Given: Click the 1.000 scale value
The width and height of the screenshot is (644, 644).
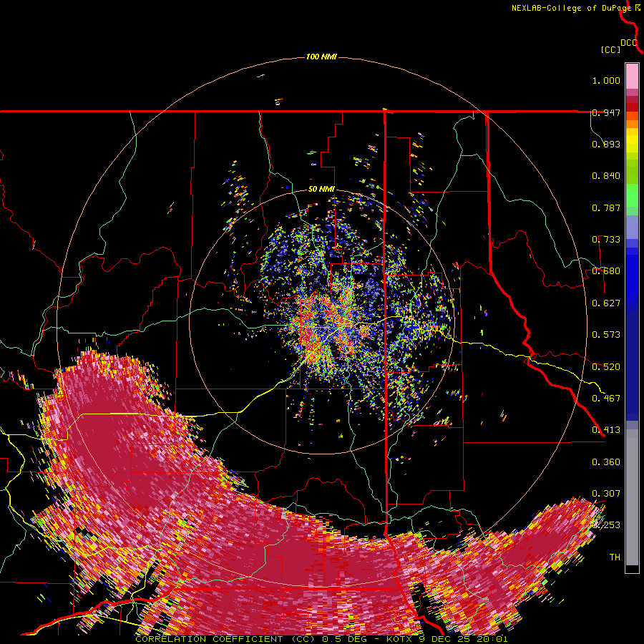Looking at the screenshot, I should tap(606, 80).
